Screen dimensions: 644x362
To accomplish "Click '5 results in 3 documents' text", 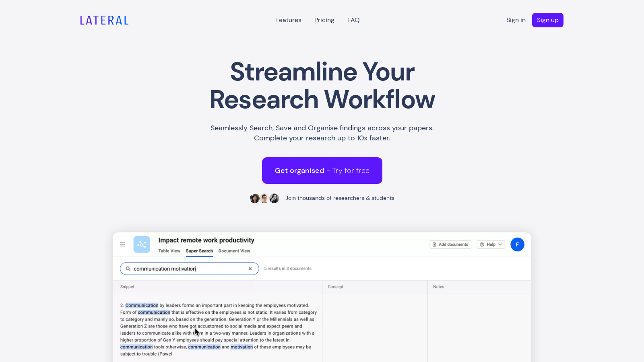I will click(288, 269).
